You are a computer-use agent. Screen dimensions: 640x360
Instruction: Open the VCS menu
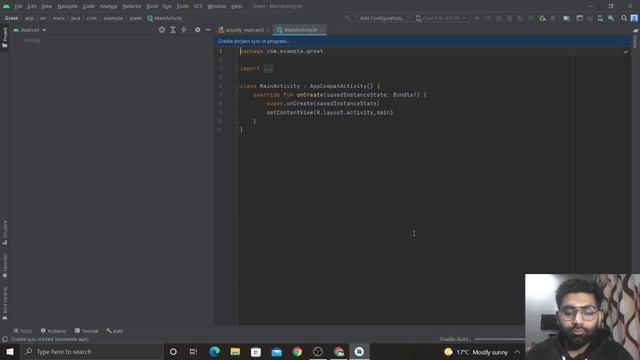(198, 6)
